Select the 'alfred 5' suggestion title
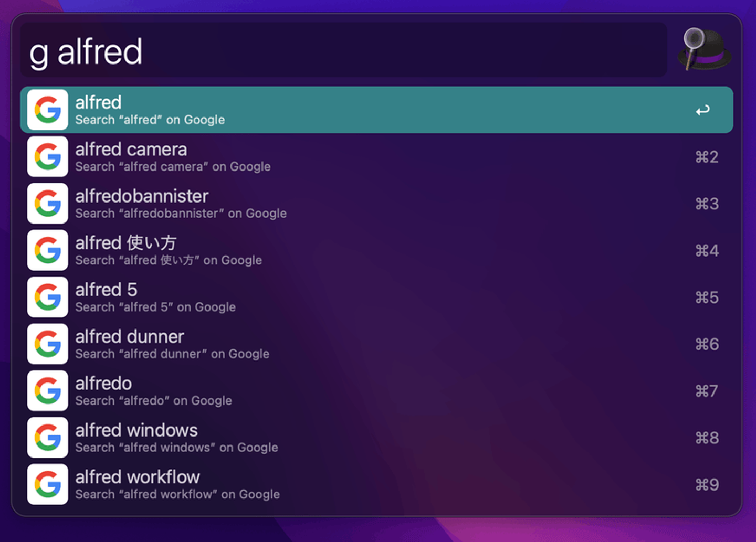Viewport: 756px width, 542px height. pos(107,290)
